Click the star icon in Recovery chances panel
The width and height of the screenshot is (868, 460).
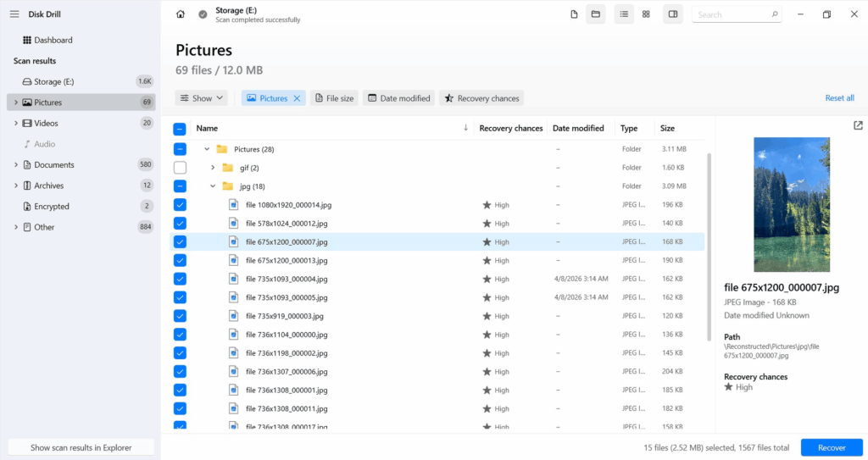728,387
